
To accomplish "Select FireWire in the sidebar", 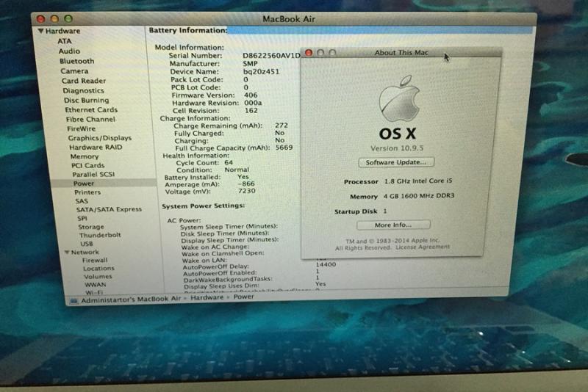I will [x=82, y=128].
